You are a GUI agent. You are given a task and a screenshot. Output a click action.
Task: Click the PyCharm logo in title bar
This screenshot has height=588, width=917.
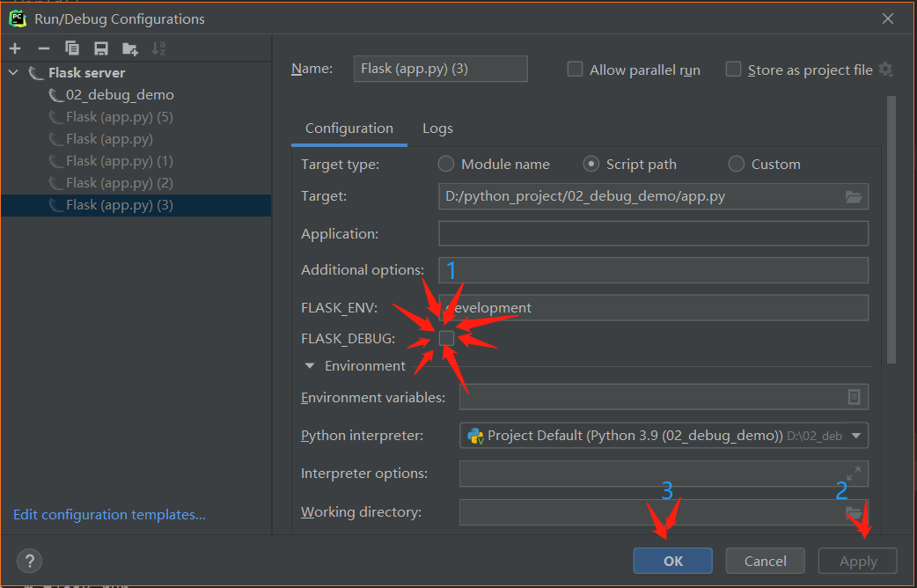18,18
